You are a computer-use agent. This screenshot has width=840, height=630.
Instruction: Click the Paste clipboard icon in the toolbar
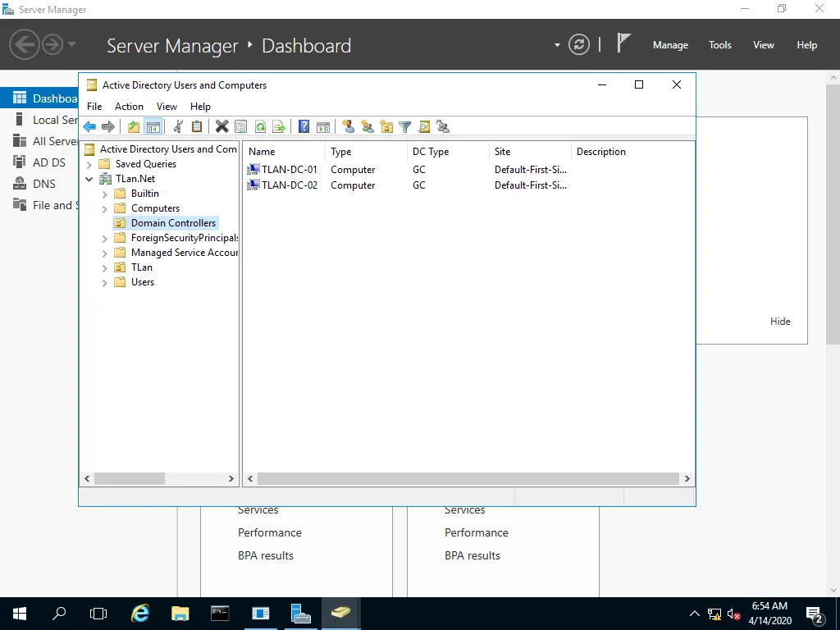coord(197,127)
